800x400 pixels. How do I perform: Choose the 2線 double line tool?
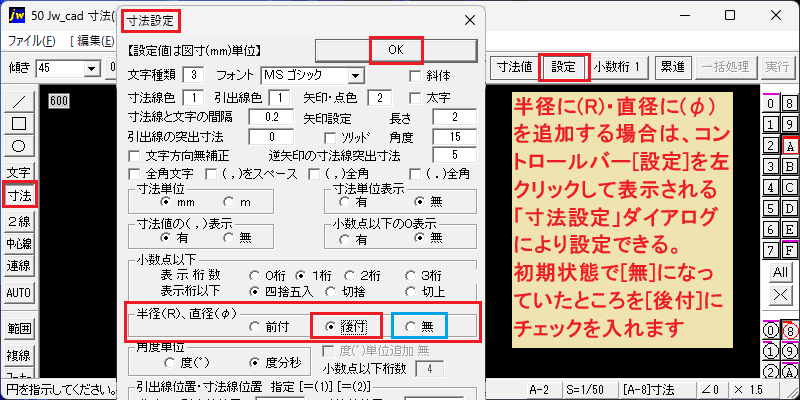tap(19, 220)
